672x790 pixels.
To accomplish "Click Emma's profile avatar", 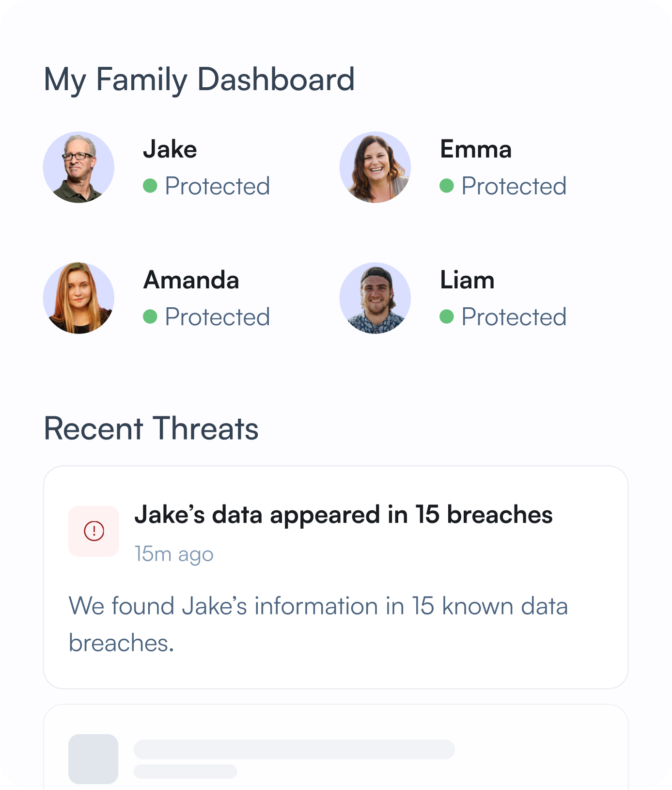I will [375, 167].
